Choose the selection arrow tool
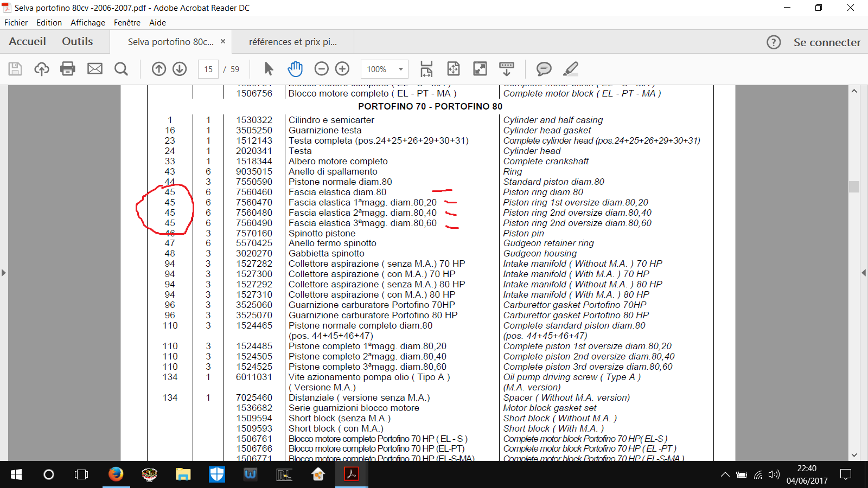Image resolution: width=868 pixels, height=488 pixels. pyautogui.click(x=269, y=69)
